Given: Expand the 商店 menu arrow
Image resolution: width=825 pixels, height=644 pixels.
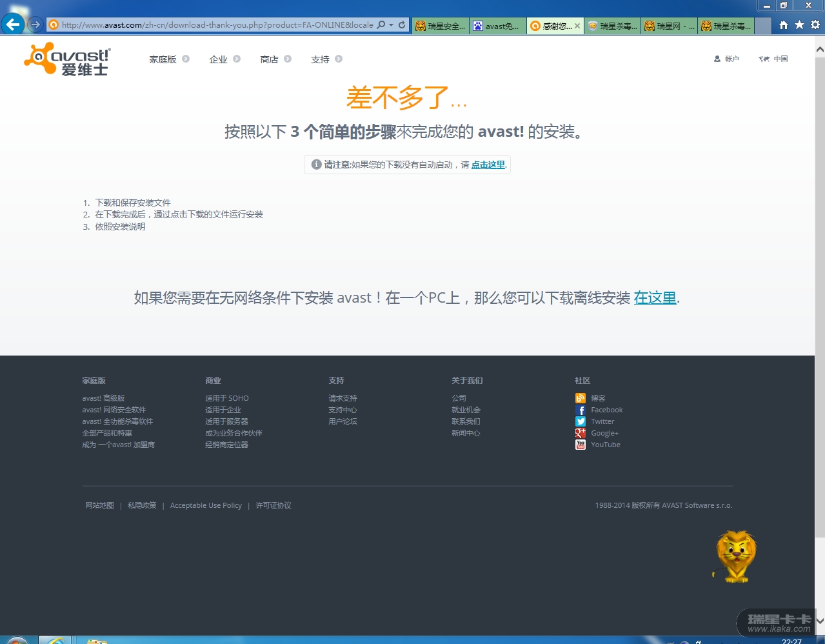Looking at the screenshot, I should tap(288, 59).
